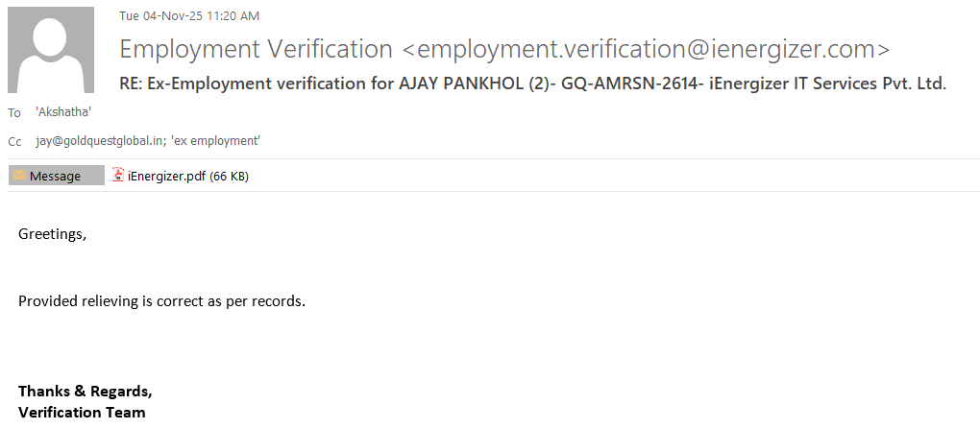Click the 'Thanks & Regards' signature line
The image size is (980, 429).
85,392
